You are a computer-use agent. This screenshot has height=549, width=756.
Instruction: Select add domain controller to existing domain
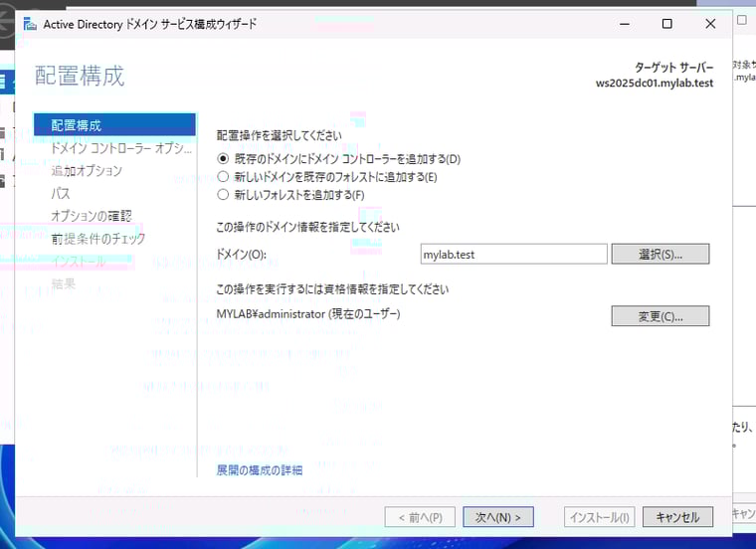point(339,159)
